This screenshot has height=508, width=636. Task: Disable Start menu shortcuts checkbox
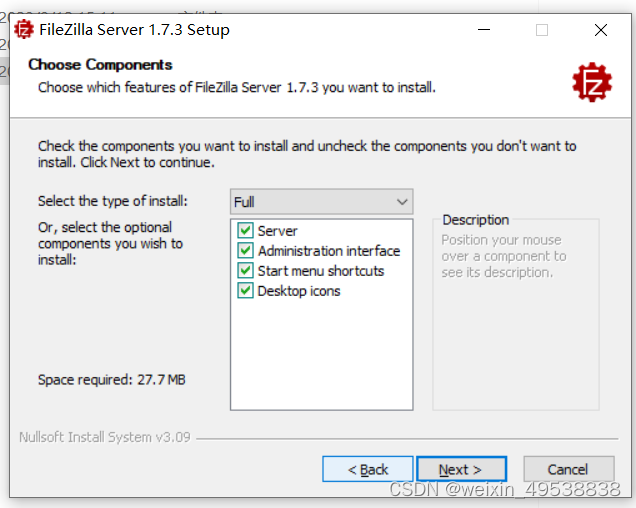coord(245,270)
